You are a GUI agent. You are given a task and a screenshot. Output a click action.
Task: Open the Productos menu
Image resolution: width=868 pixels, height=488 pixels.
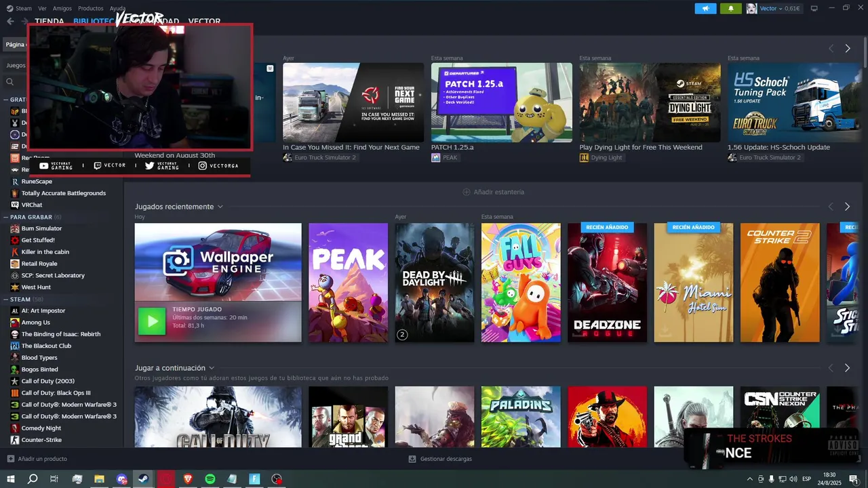pyautogui.click(x=91, y=8)
